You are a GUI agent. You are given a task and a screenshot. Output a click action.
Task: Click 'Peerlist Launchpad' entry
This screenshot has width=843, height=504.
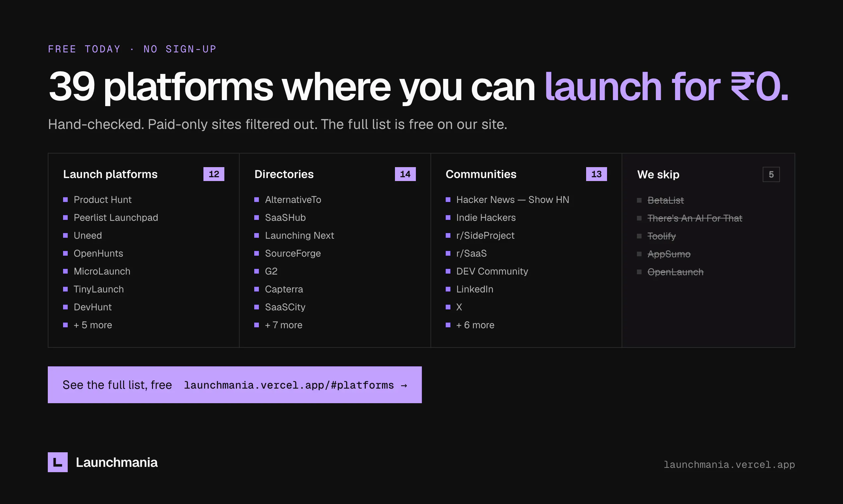click(115, 218)
